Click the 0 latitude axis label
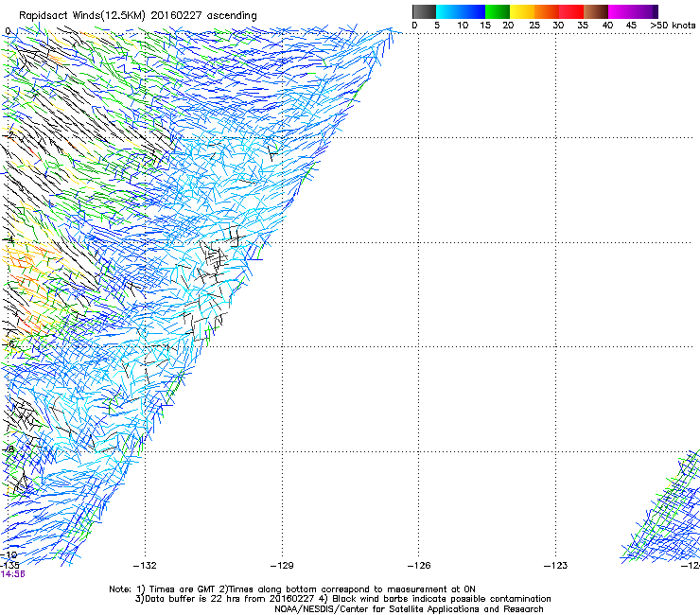The width and height of the screenshot is (700, 615). pos(8,31)
